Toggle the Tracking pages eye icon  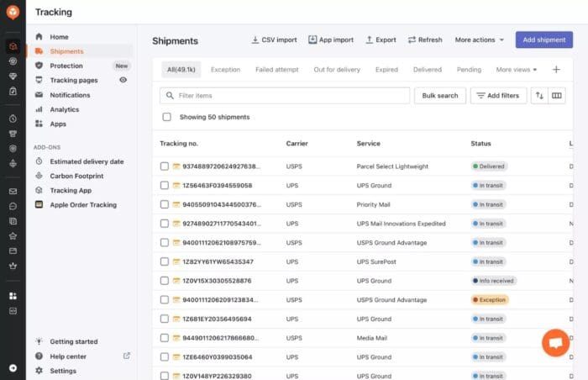pyautogui.click(x=123, y=80)
